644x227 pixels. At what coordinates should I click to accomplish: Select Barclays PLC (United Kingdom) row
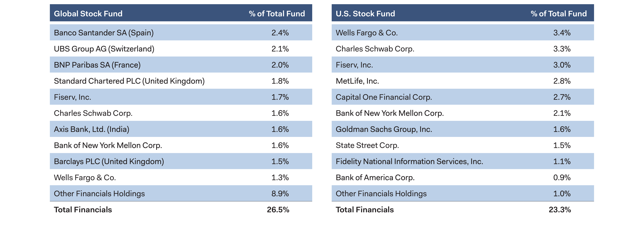[x=109, y=162]
